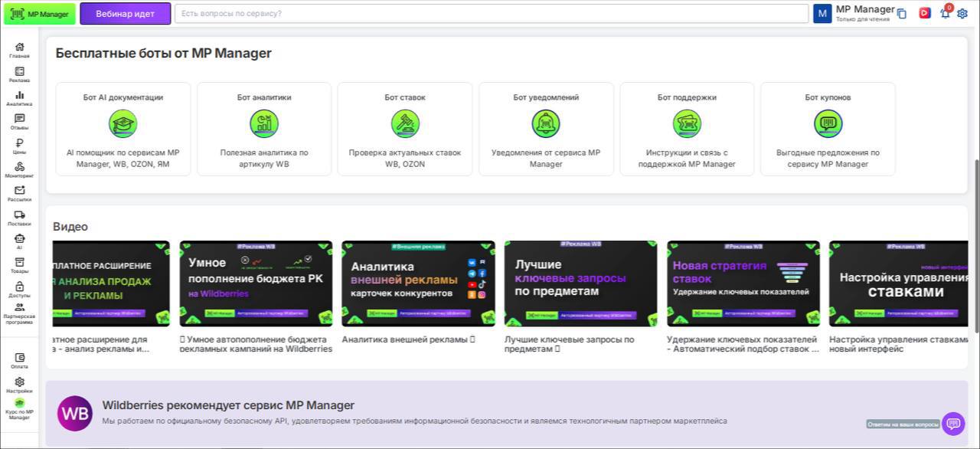Open Отзывы from the left sidebar
980x449 pixels.
19,122
